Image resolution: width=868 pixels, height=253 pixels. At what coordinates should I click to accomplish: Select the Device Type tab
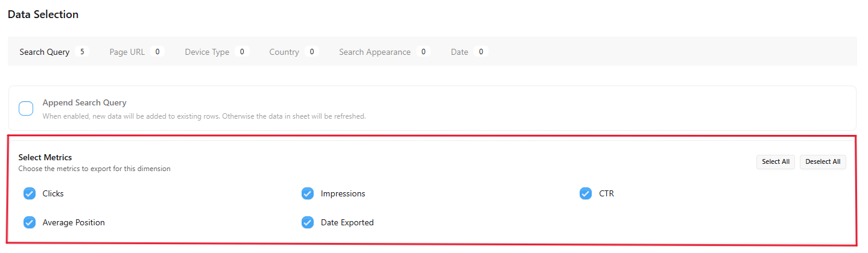(217, 52)
